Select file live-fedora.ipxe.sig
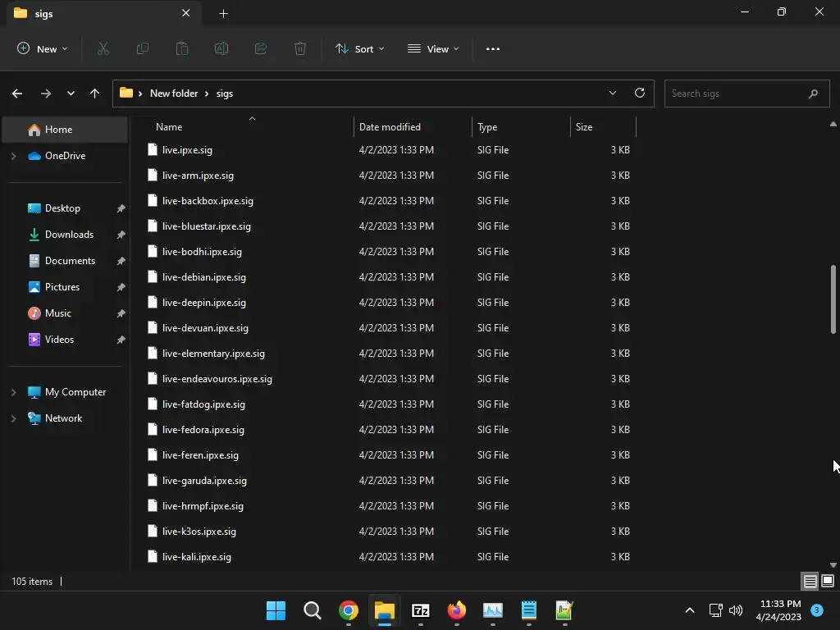The width and height of the screenshot is (840, 630). (x=203, y=430)
